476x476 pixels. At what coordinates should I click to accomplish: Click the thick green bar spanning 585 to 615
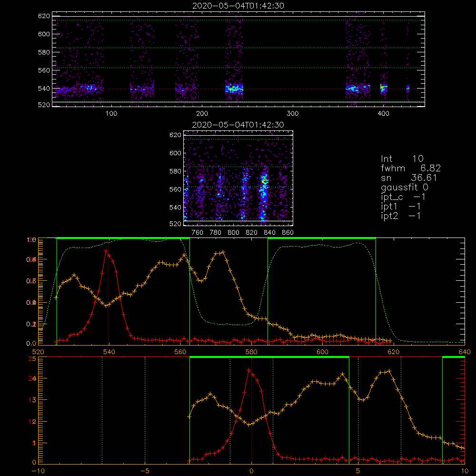(322, 238)
